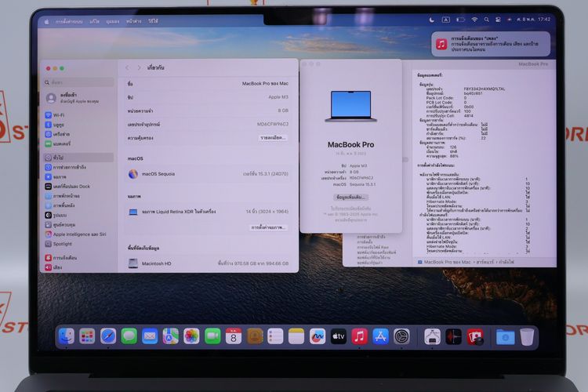The width and height of the screenshot is (588, 392).
Task: Go back using the left chevron
Action: (127, 67)
